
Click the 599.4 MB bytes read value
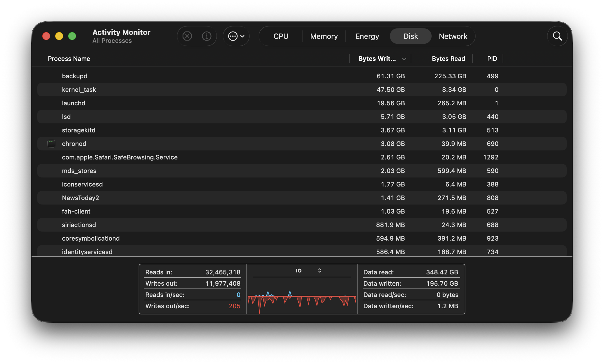pos(452,171)
